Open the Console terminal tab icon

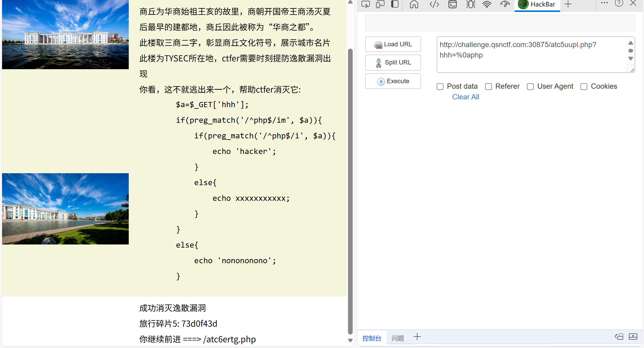[452, 4]
